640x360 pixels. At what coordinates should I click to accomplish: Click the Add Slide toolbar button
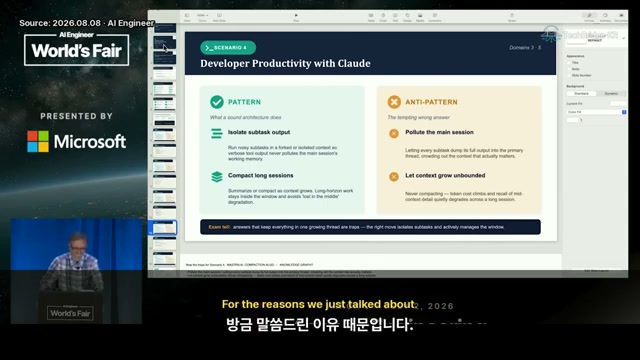(219, 17)
